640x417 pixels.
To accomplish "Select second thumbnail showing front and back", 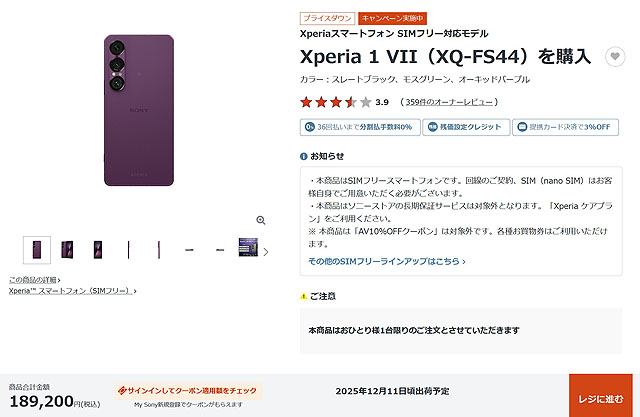I will coord(67,250).
